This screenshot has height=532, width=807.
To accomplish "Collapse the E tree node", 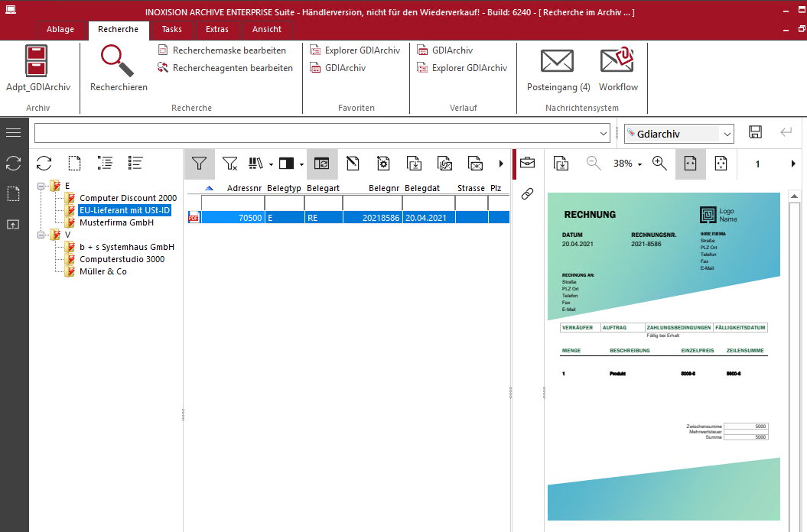I will pos(41,186).
